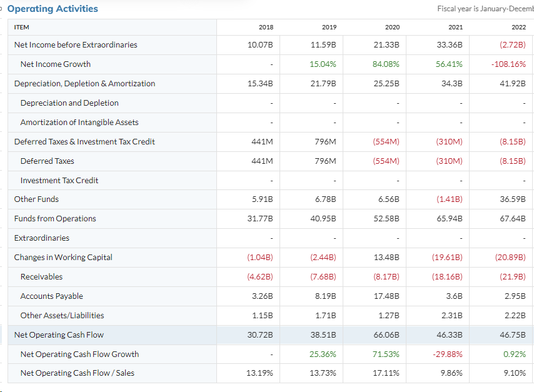
Task: Click the 2018 column header
Action: point(265,27)
